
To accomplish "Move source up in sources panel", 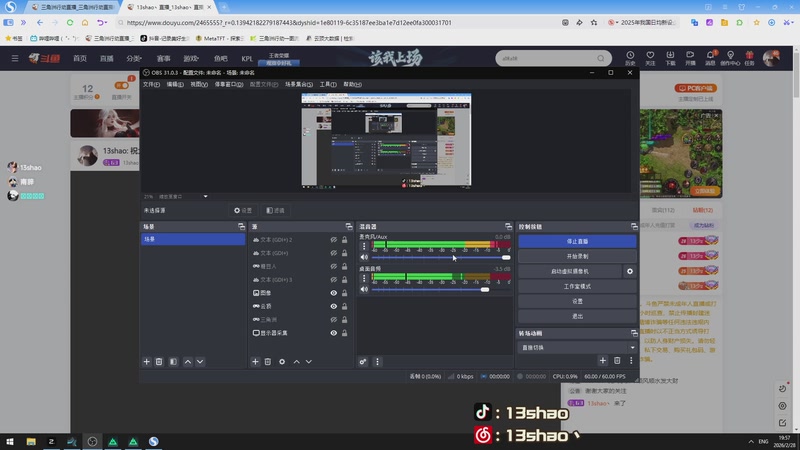I will coord(296,362).
